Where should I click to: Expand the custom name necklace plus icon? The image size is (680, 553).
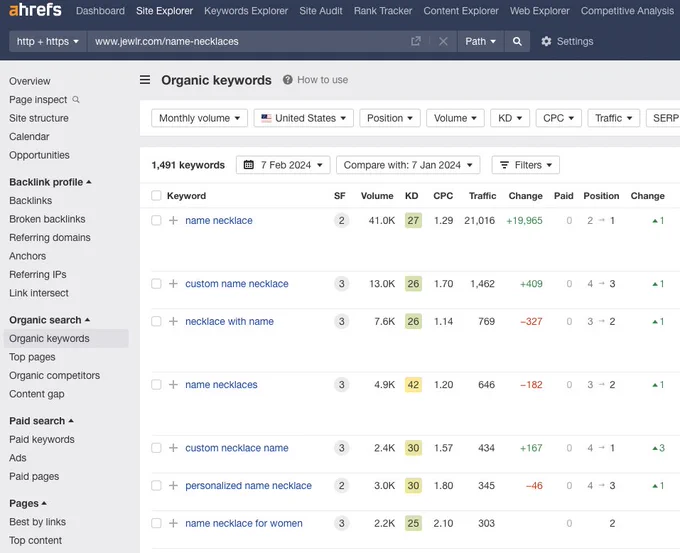(x=173, y=284)
